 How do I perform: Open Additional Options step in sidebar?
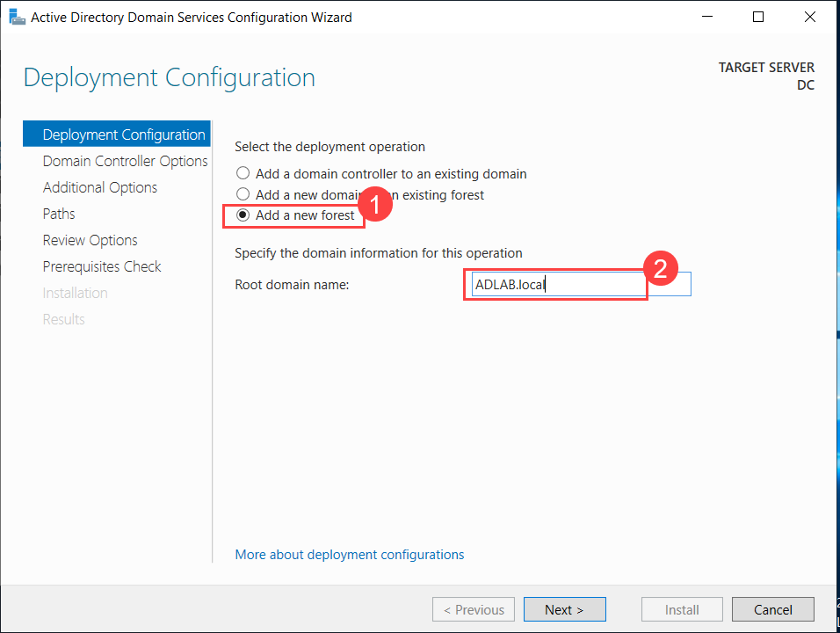(x=100, y=187)
